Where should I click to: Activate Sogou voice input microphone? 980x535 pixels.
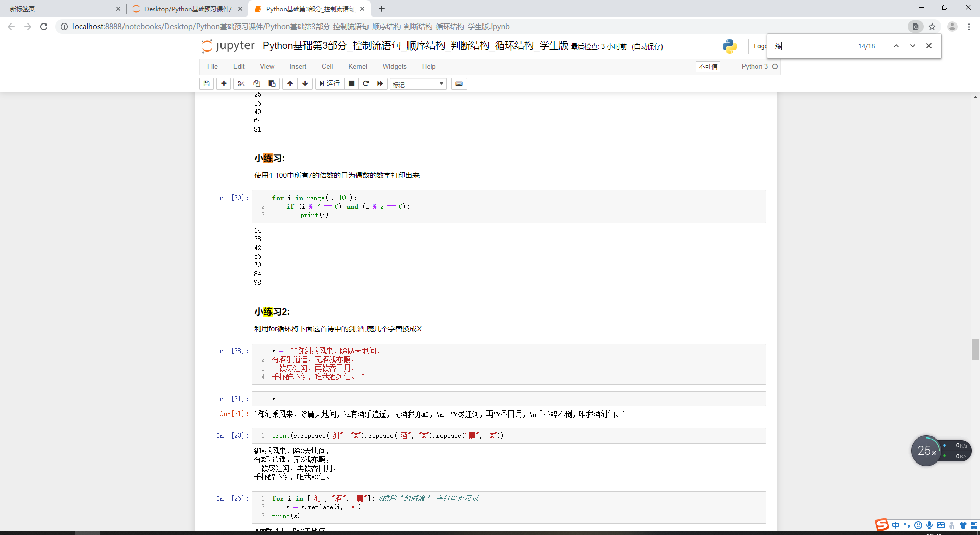click(x=929, y=525)
